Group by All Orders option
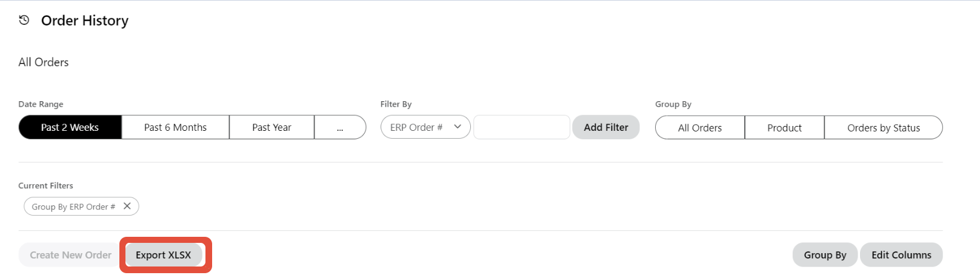 pos(699,128)
